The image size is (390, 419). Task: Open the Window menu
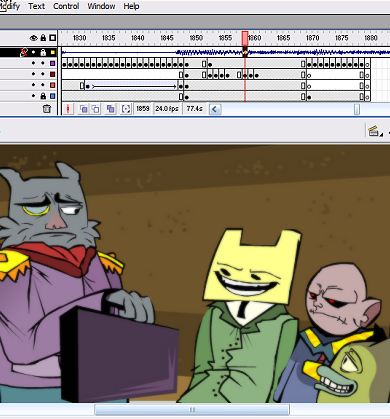point(101,6)
